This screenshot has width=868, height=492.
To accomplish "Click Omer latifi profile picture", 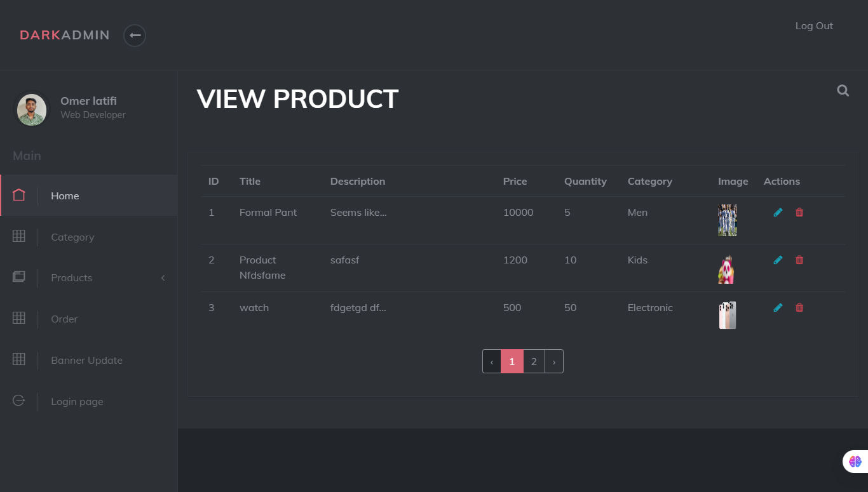I will pyautogui.click(x=31, y=109).
